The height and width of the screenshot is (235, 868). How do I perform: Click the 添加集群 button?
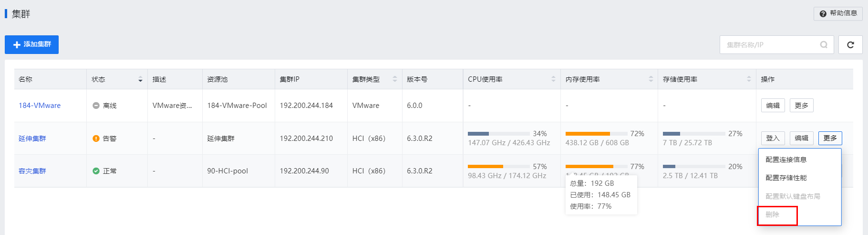pyautogui.click(x=31, y=44)
